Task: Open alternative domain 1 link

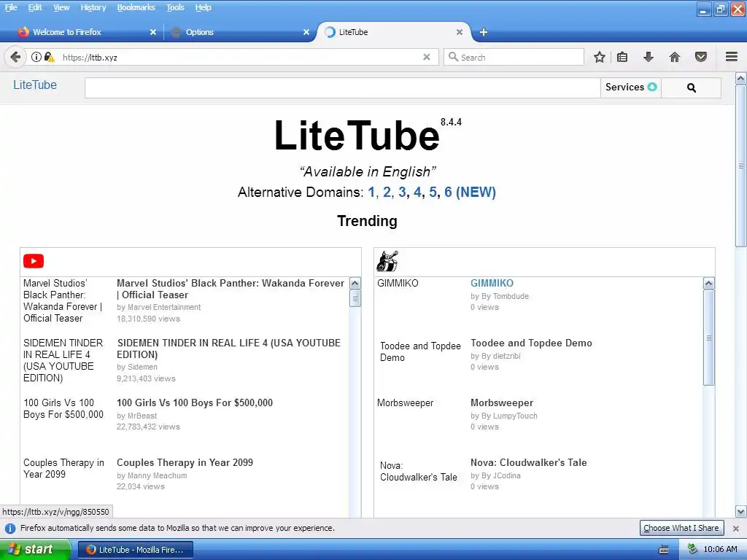Action: tap(371, 192)
